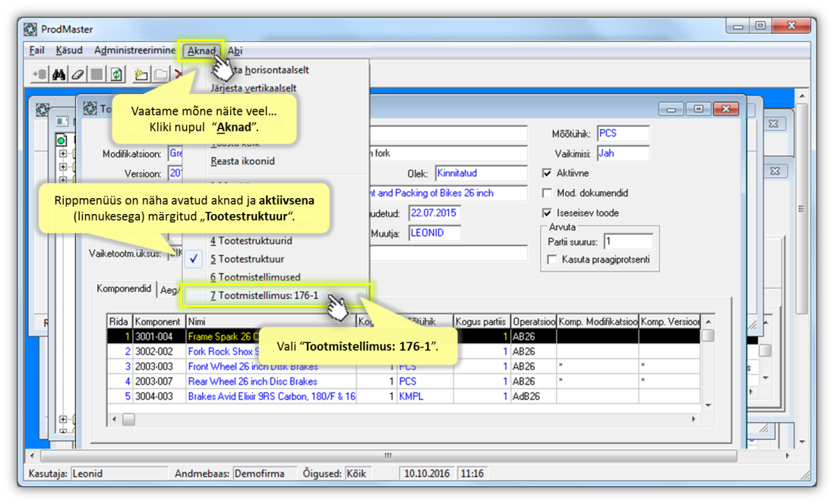Toggle the Aktiivne checkbox

coord(547,173)
